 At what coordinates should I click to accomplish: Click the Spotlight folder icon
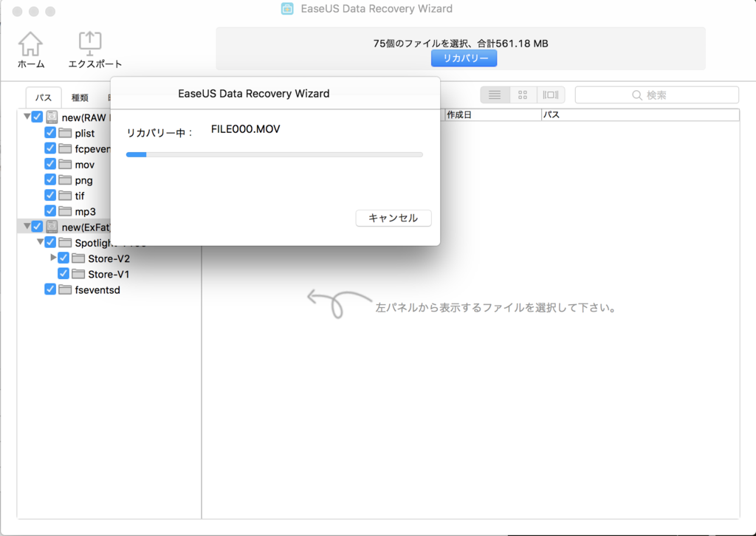[x=65, y=242]
